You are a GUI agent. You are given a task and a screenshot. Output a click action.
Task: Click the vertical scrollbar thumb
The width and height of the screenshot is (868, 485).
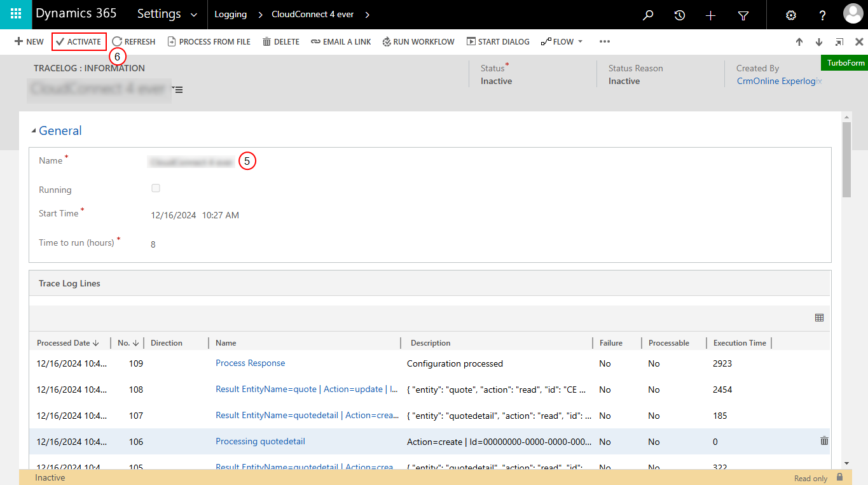(x=846, y=159)
